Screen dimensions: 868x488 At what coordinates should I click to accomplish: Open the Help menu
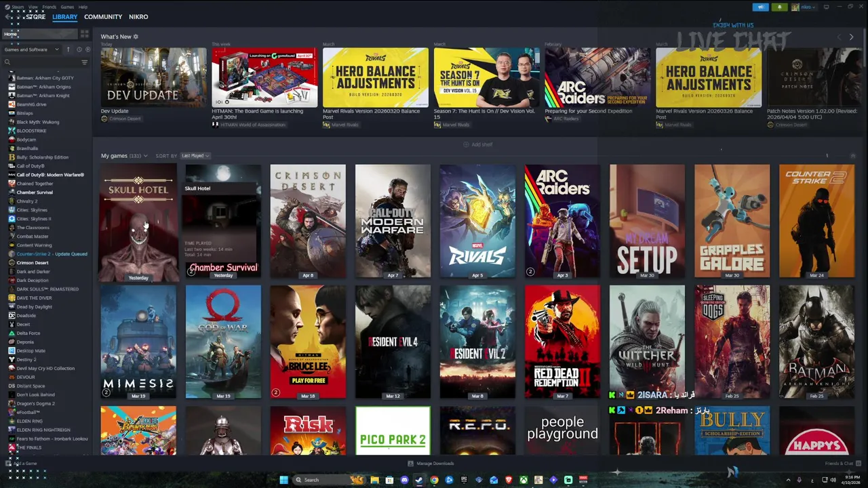click(83, 7)
